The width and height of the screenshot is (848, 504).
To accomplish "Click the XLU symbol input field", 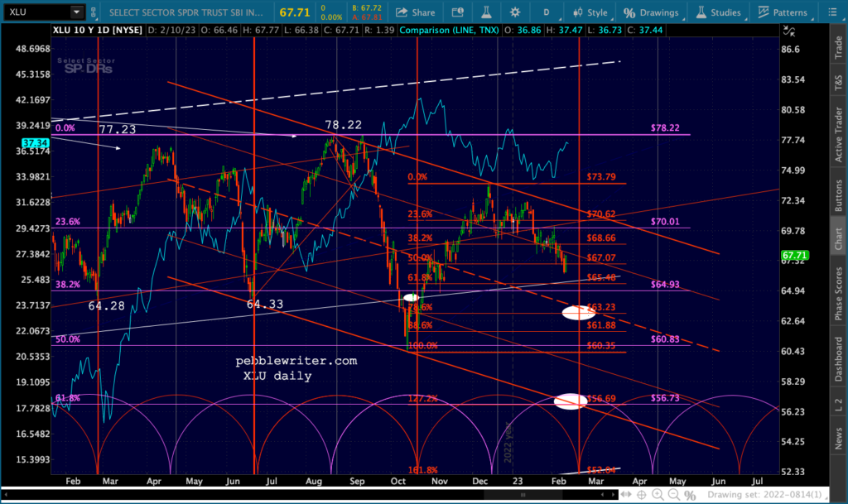I will tap(37, 12).
